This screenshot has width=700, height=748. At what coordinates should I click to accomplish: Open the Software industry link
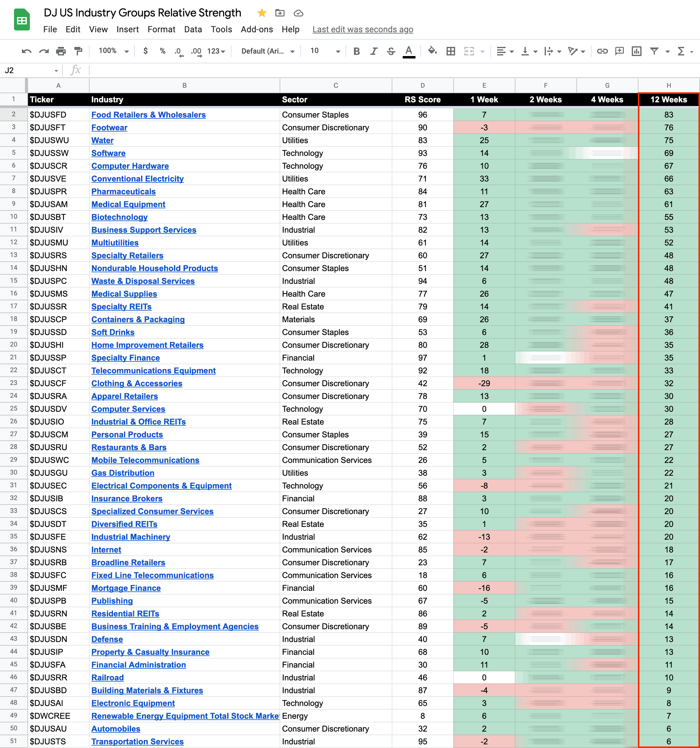click(108, 153)
